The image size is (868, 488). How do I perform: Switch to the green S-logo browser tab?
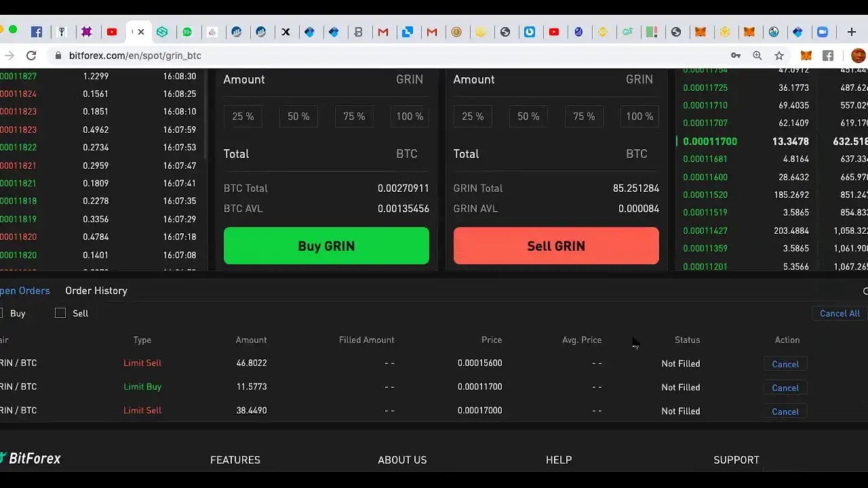pos(162,32)
